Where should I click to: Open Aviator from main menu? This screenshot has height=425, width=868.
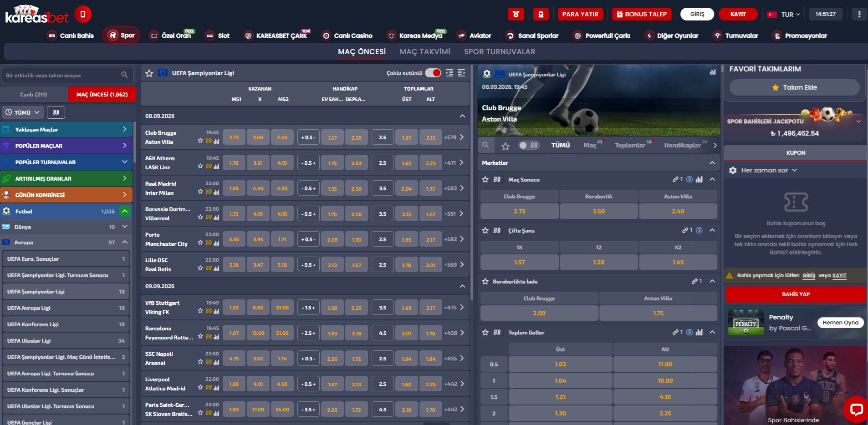click(474, 35)
